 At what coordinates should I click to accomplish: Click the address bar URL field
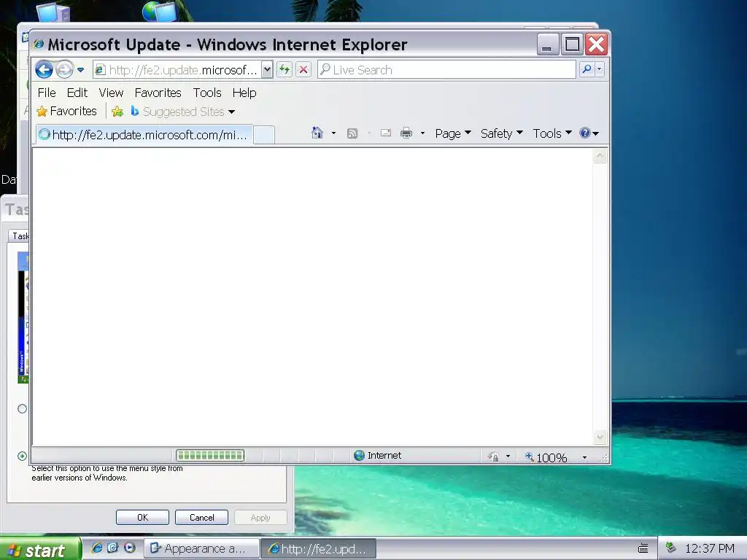pyautogui.click(x=177, y=70)
